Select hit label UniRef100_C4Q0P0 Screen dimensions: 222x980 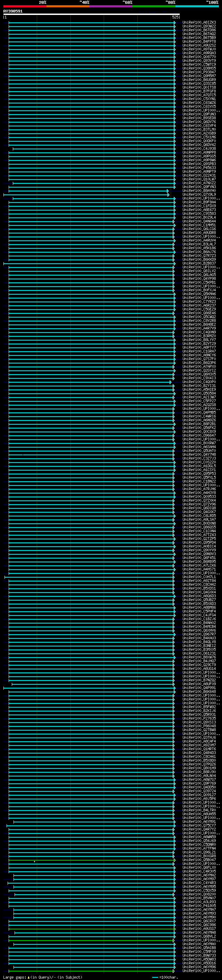(x=199, y=382)
